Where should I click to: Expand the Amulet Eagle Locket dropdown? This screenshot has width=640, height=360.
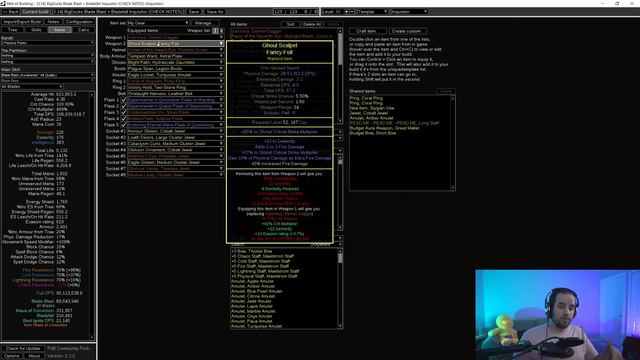[x=176, y=75]
